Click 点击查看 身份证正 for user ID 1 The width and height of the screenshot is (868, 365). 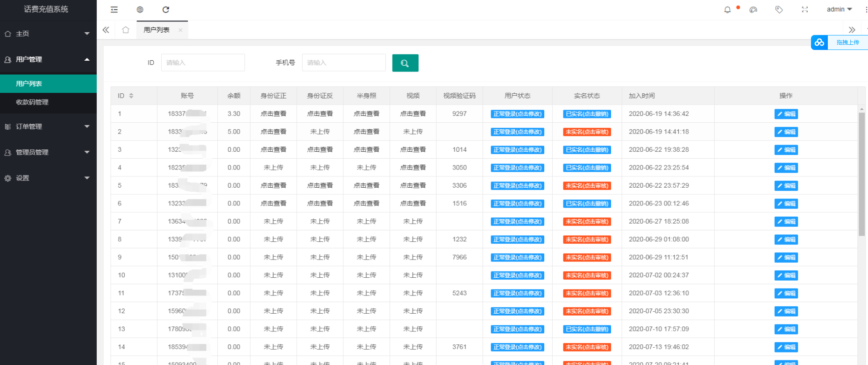click(273, 113)
